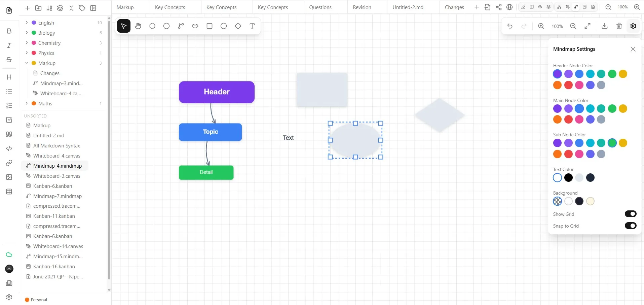Select white text color option
644x305 pixels.
[557, 177]
